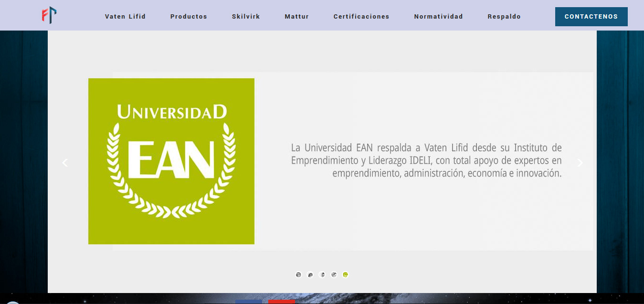Select the third carousel thumbnail dot

(x=322, y=274)
